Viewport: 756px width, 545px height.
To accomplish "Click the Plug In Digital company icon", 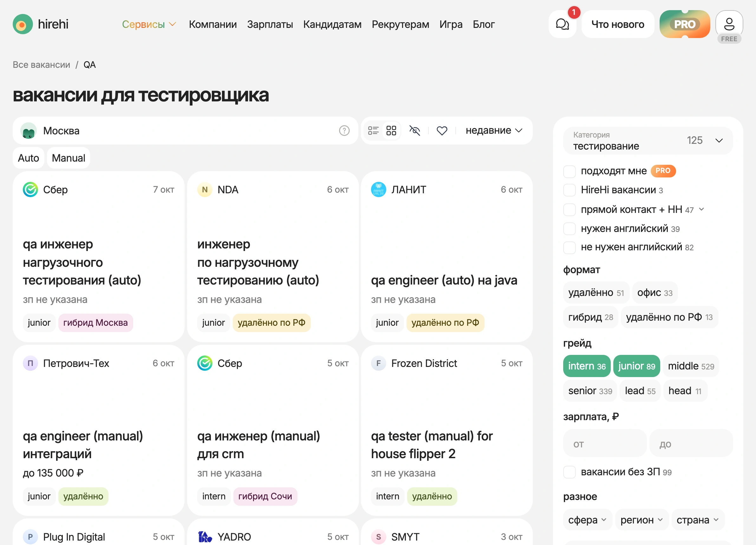I will [30, 537].
